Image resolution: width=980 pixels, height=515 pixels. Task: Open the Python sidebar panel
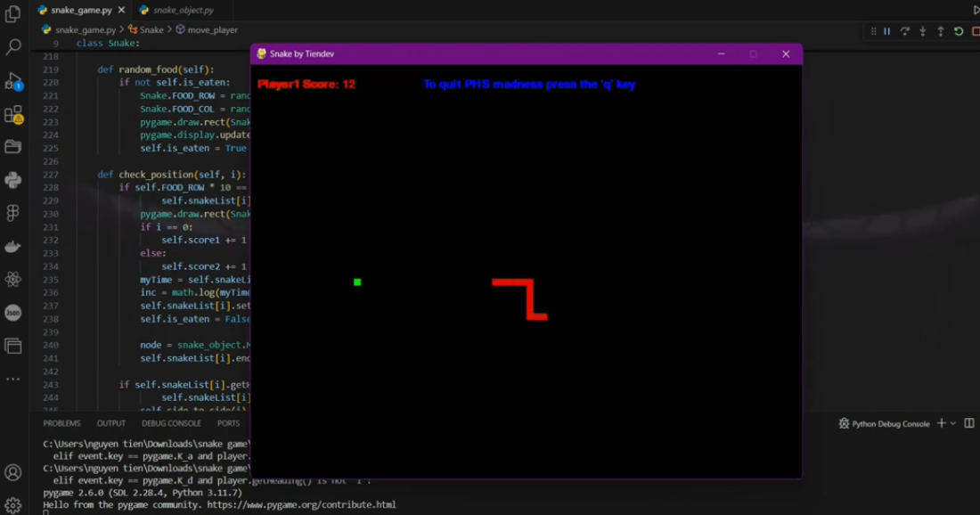[x=12, y=180]
